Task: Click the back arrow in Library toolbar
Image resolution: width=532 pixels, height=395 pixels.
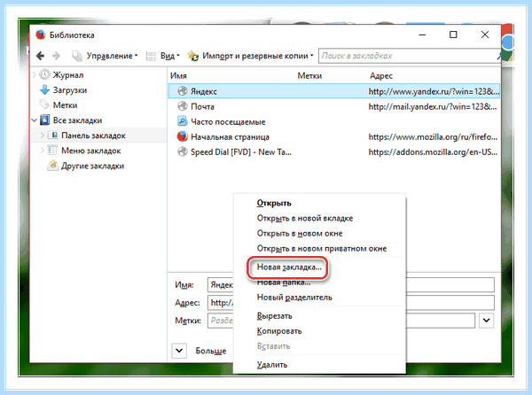Action: [40, 56]
